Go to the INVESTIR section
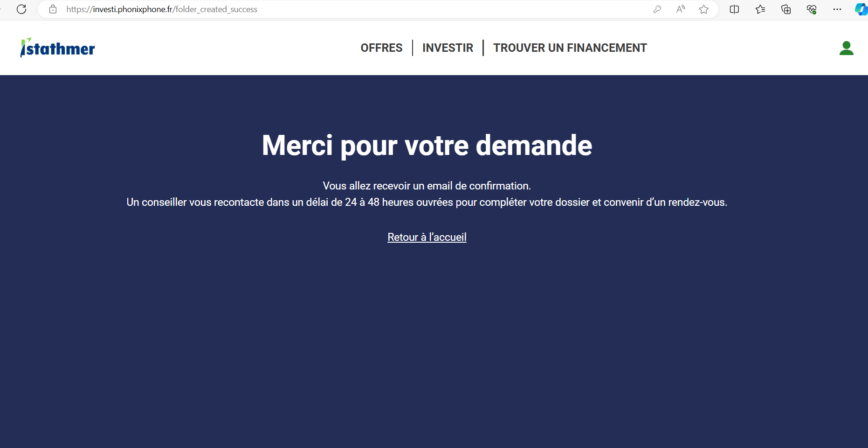Image resolution: width=868 pixels, height=448 pixels. pyautogui.click(x=448, y=48)
